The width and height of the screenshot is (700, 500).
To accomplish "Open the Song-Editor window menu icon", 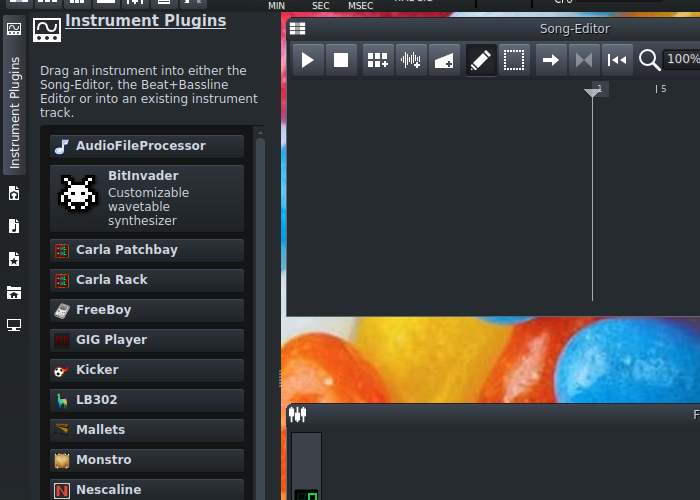I will tap(297, 29).
